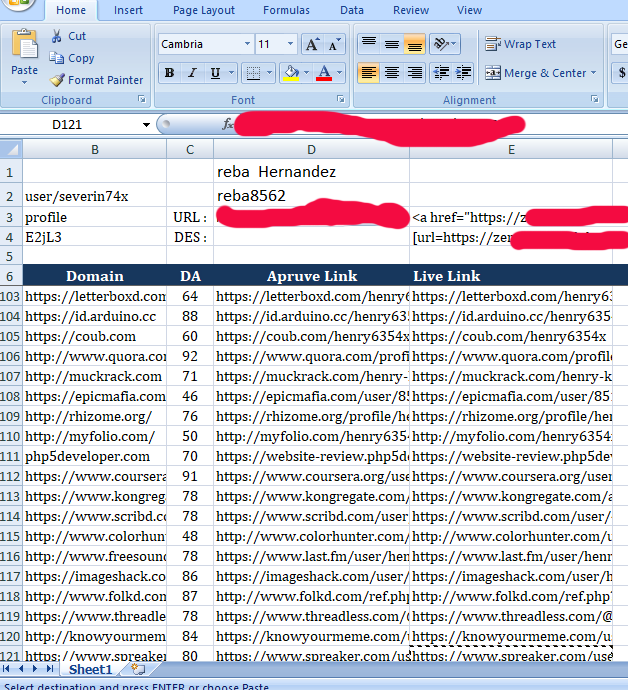
Task: Open the Review tab
Action: pos(411,10)
